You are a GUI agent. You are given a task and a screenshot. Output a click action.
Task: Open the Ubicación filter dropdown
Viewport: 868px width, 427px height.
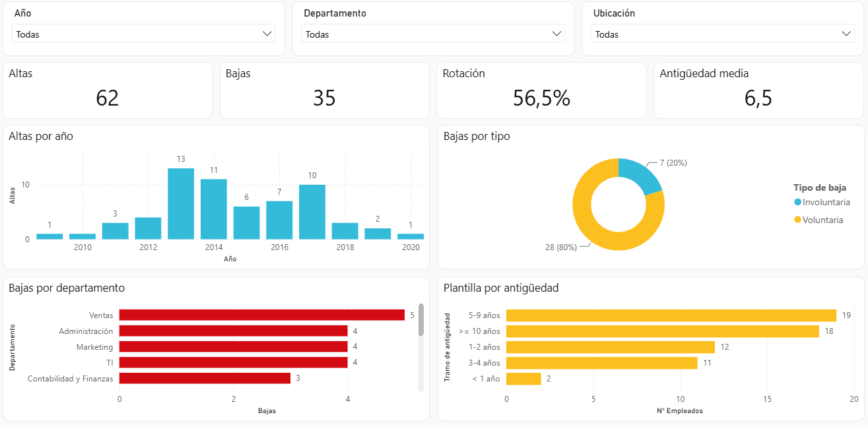(x=723, y=34)
